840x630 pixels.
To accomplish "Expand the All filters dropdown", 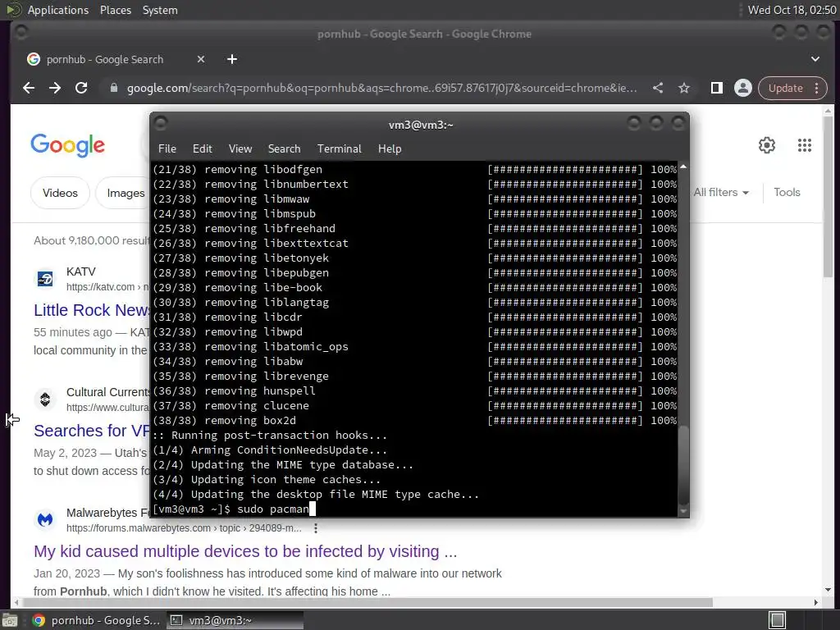I will click(x=721, y=192).
